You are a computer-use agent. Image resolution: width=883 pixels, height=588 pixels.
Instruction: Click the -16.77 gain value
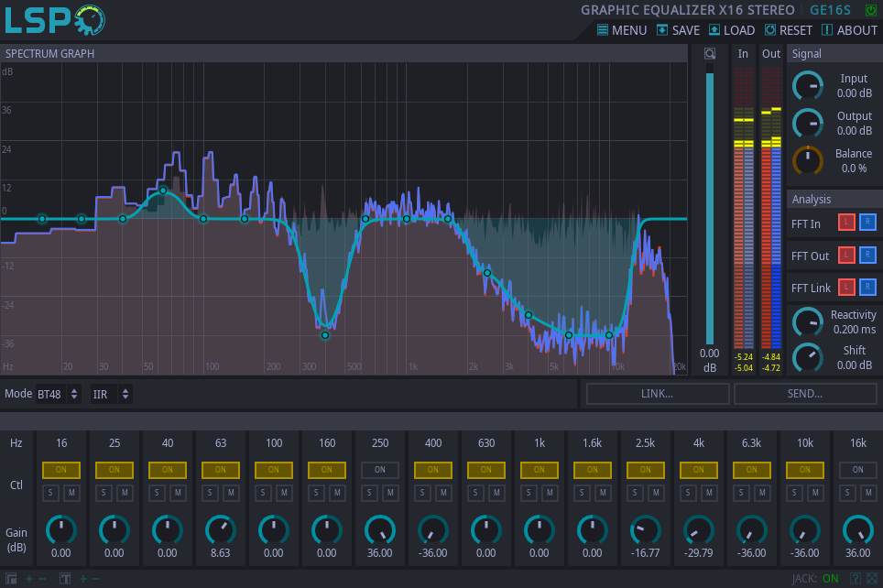[x=646, y=553]
